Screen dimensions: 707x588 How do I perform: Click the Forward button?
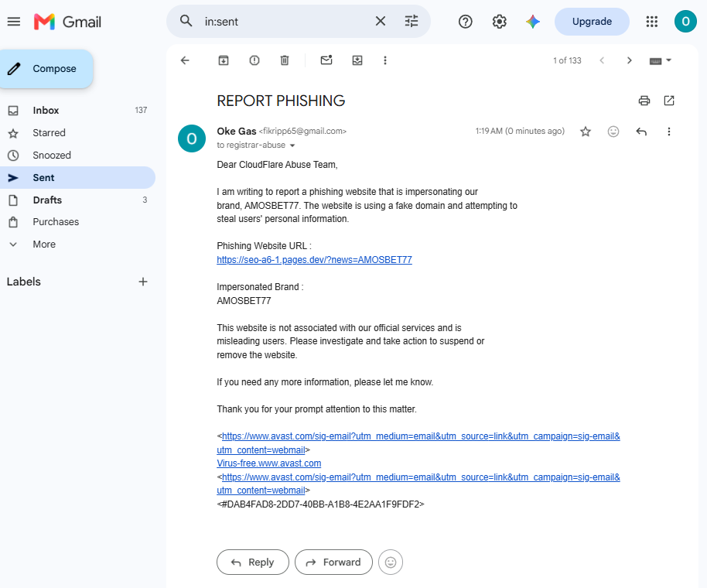[333, 562]
